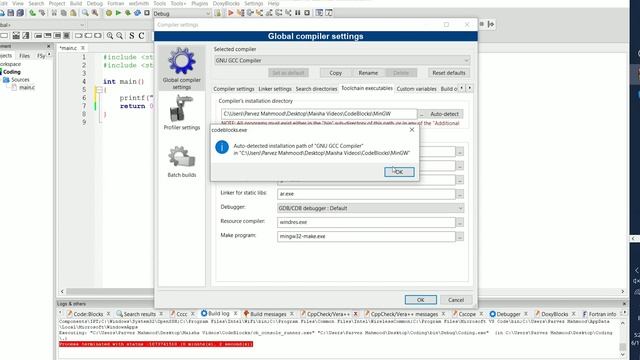Click the Make program input field
The image size is (640, 360).
366,237
